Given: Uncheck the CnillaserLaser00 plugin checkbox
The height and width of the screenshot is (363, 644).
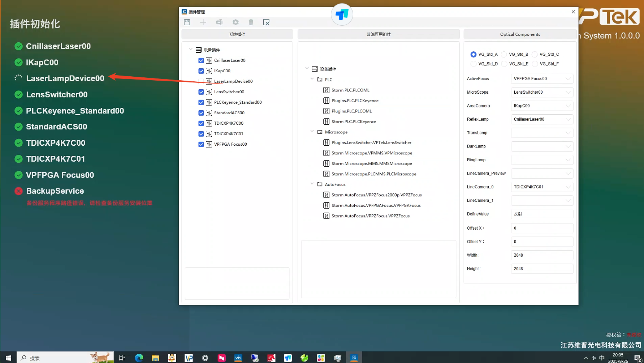Looking at the screenshot, I should click(201, 60).
